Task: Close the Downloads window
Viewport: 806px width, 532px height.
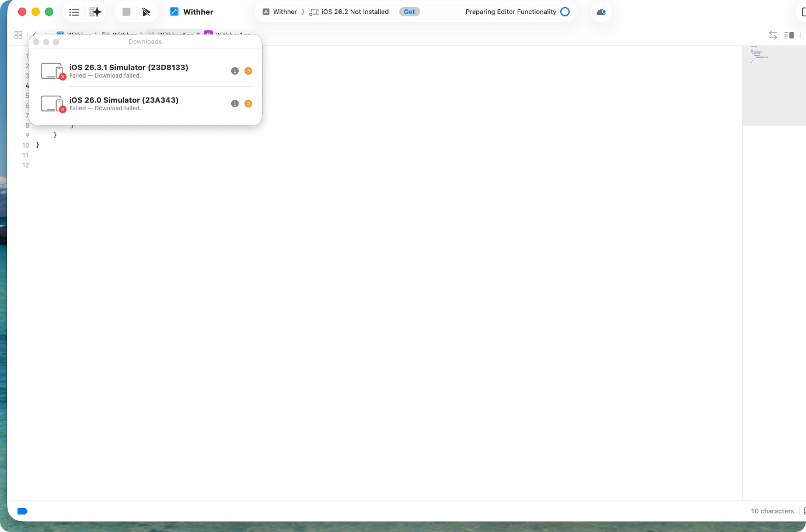Action: click(36, 42)
